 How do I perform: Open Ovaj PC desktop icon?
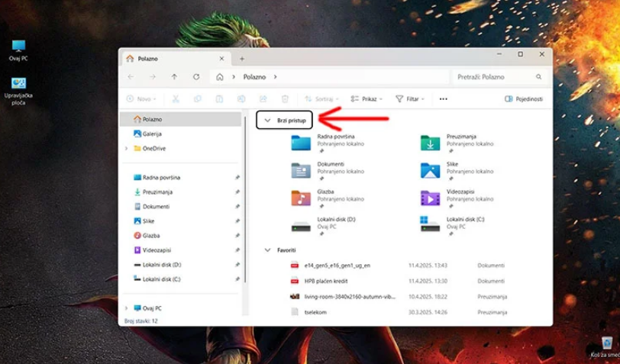(x=18, y=50)
